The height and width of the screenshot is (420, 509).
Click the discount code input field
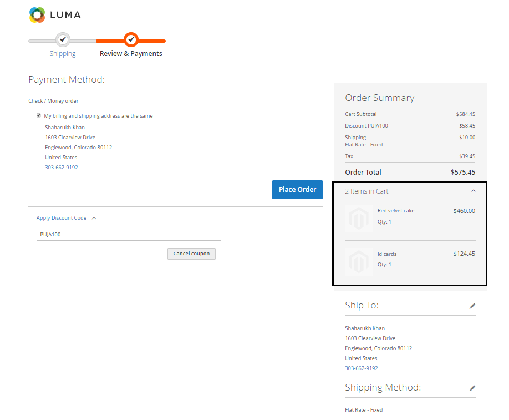pyautogui.click(x=129, y=235)
